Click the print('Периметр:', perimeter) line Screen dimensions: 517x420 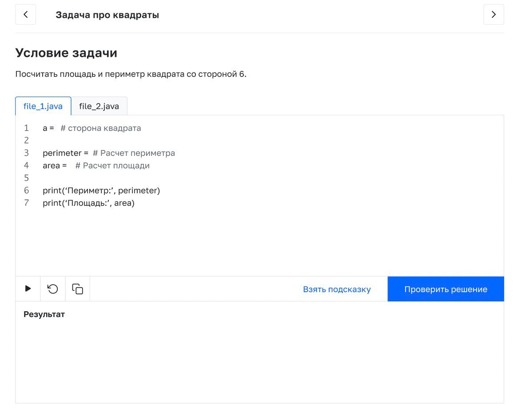coord(101,190)
